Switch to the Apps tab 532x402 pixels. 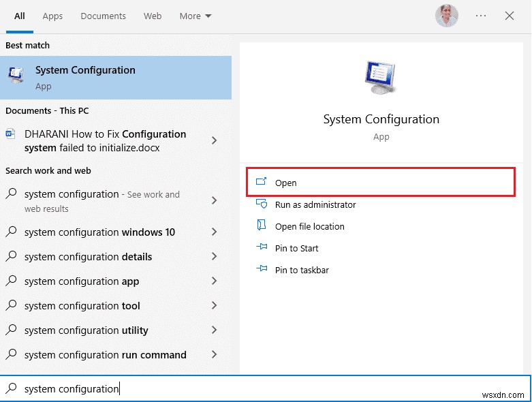tap(52, 16)
